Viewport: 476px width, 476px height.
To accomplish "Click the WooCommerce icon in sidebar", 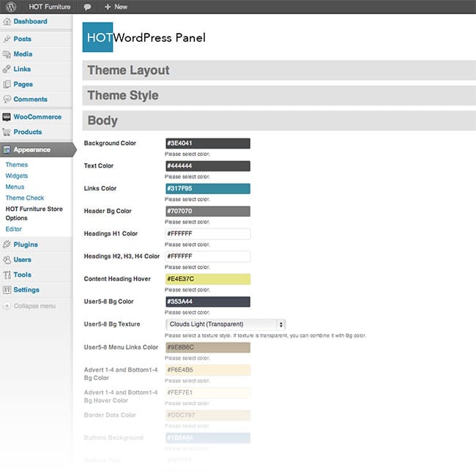I will pyautogui.click(x=7, y=117).
